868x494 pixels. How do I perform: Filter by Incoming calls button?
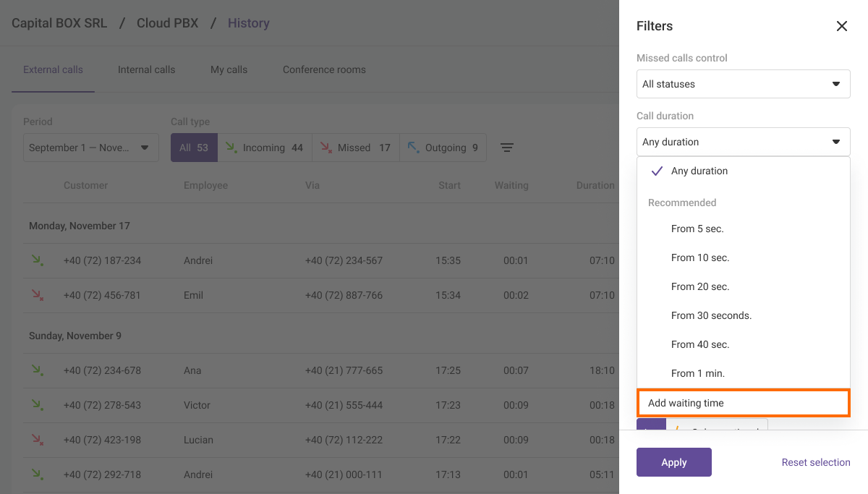265,148
